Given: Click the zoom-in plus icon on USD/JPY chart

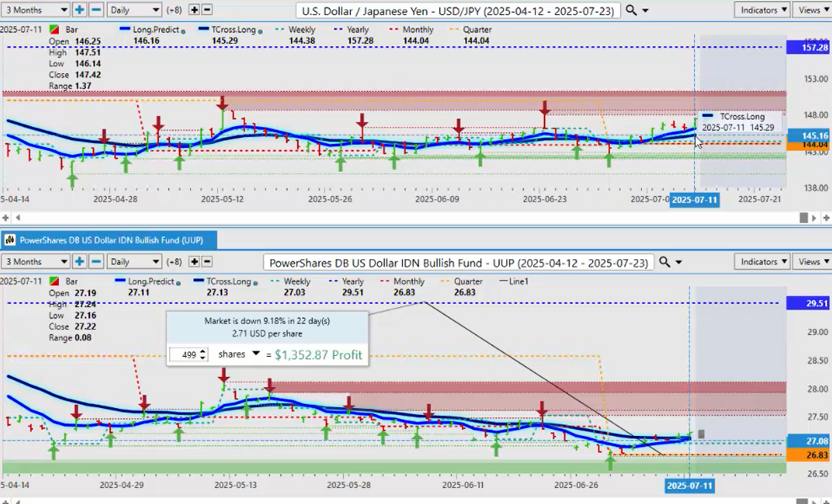Looking at the screenshot, I should click(80, 10).
